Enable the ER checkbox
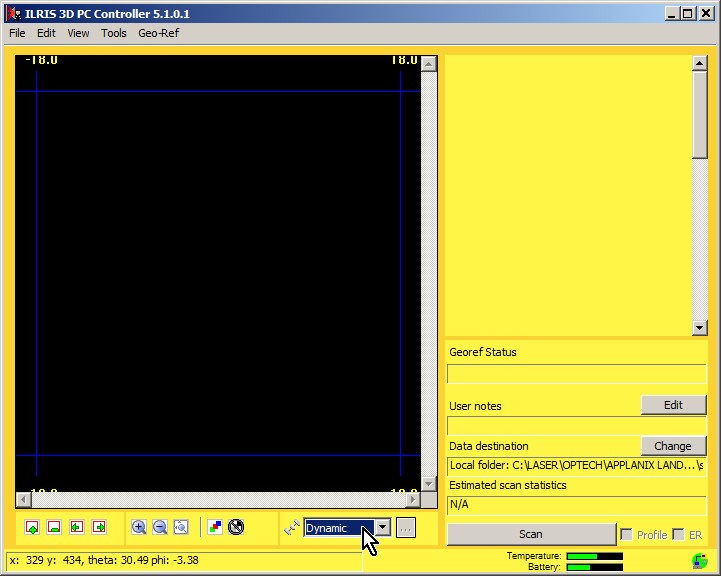The image size is (721, 576). click(x=678, y=534)
